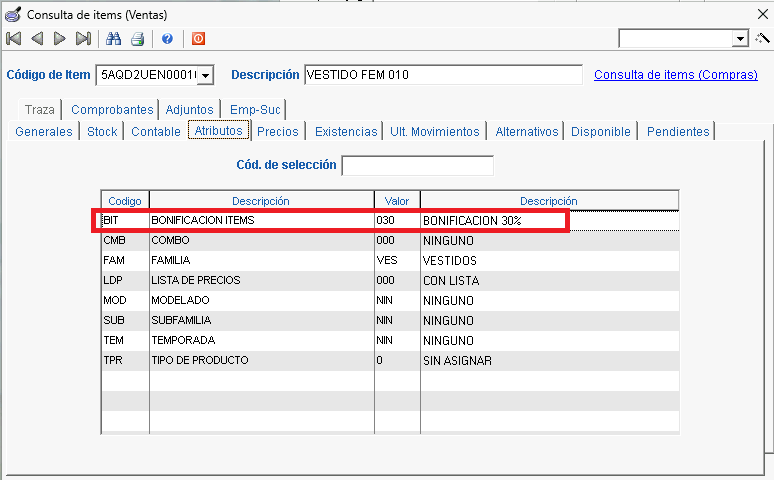Click the Descripción text field
This screenshot has width=774, height=480.
point(442,75)
